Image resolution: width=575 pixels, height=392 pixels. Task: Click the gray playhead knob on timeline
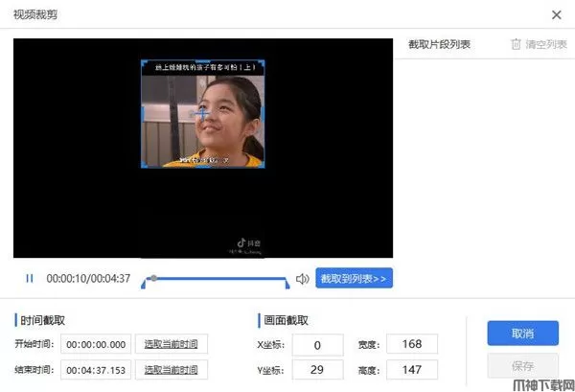154,278
